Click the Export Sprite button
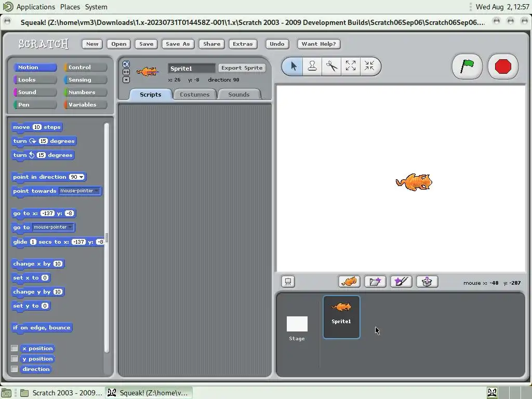 (x=242, y=68)
